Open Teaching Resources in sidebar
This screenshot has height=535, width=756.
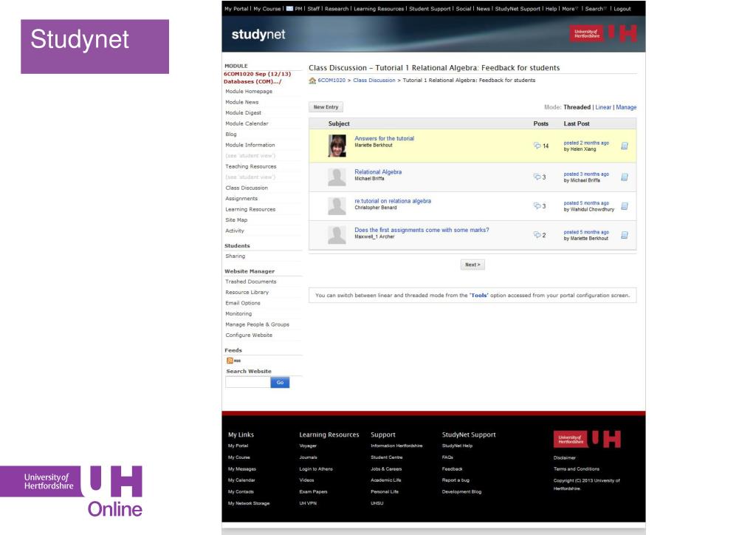251,166
